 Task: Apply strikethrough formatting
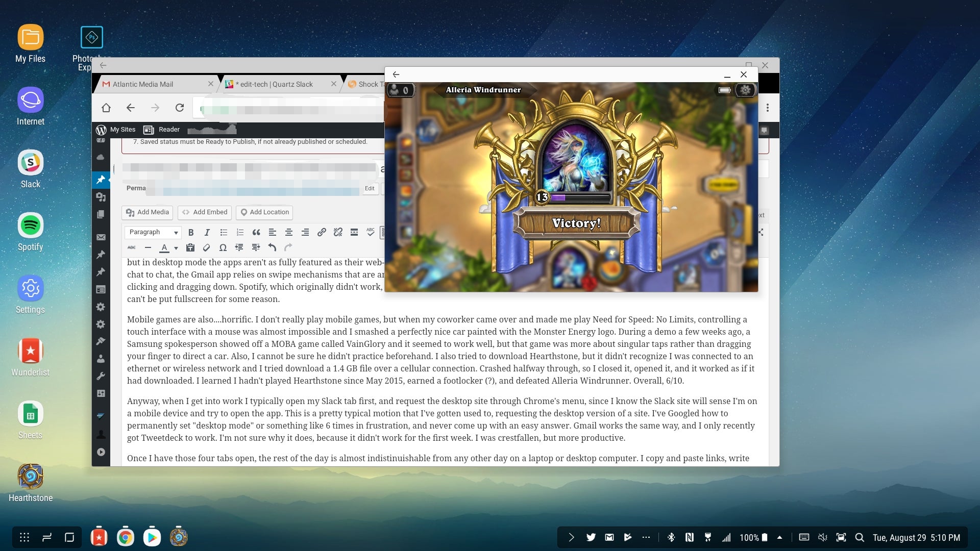[132, 248]
